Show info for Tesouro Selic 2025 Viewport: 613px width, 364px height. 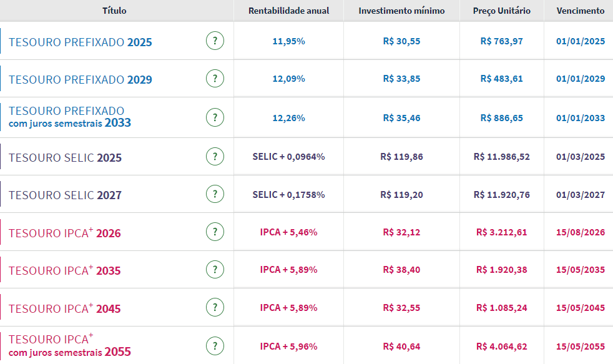[215, 157]
